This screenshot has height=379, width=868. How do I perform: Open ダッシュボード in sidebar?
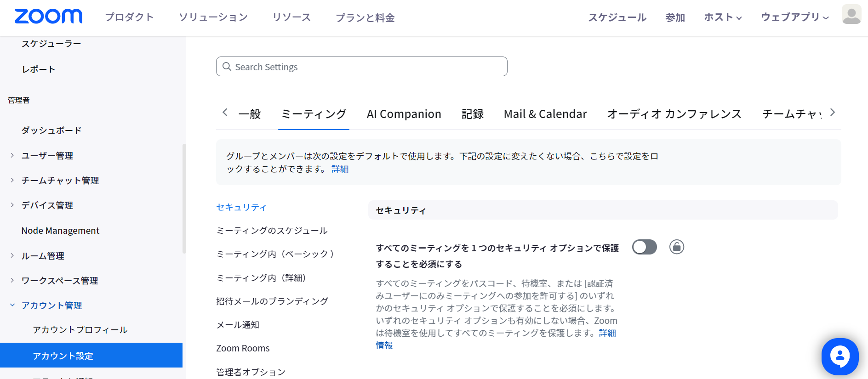(51, 130)
